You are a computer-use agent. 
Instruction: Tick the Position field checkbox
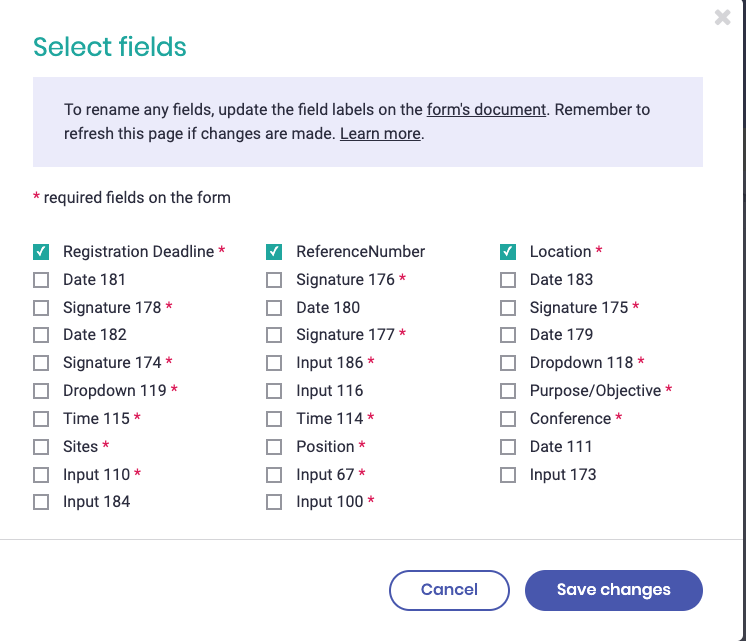[x=274, y=447]
